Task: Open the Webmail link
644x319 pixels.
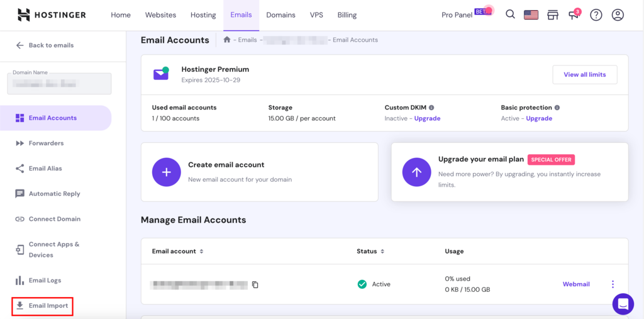Action: tap(576, 284)
